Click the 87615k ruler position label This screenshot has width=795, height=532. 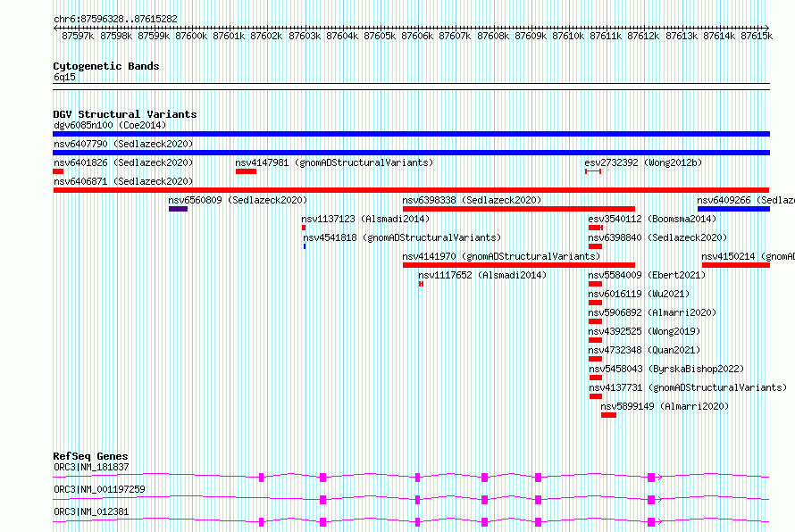[x=757, y=36]
